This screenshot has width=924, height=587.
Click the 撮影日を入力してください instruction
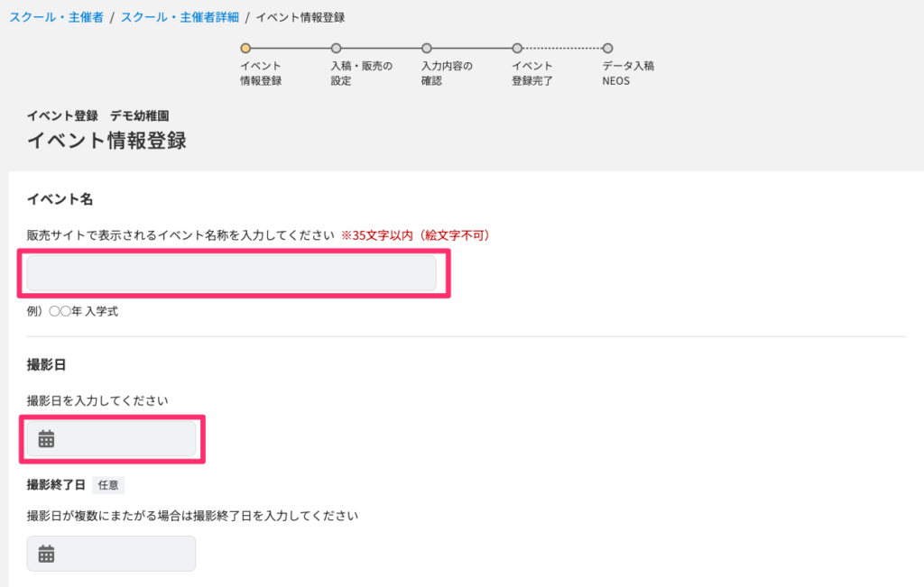pyautogui.click(x=97, y=401)
